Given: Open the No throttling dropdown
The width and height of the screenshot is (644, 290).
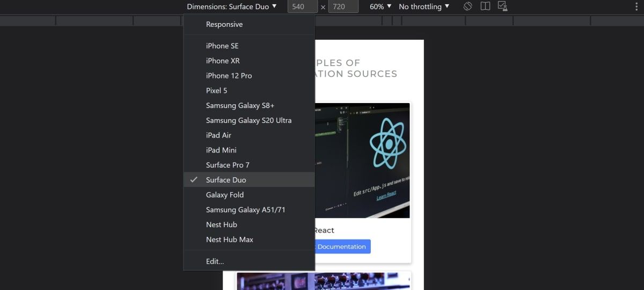Looking at the screenshot, I should 424,6.
